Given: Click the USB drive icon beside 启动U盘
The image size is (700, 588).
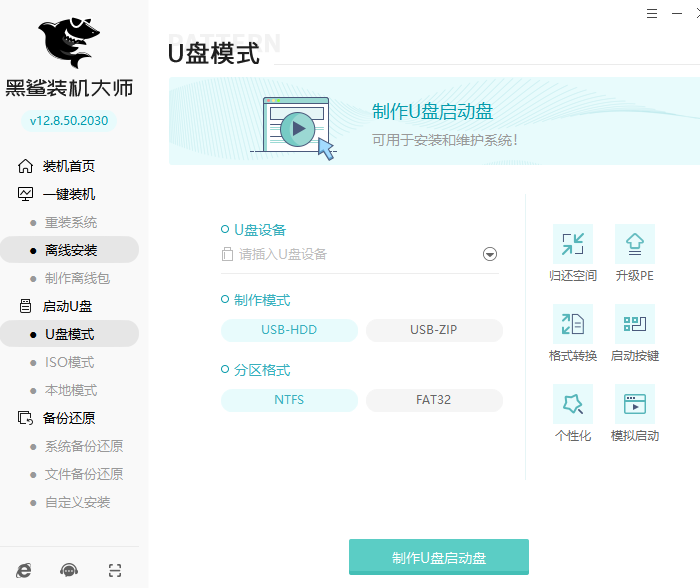Looking at the screenshot, I should click(25, 306).
